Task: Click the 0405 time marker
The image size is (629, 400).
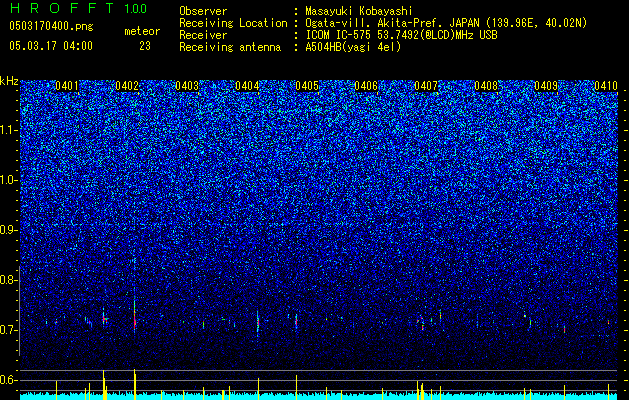Action: coord(307,86)
